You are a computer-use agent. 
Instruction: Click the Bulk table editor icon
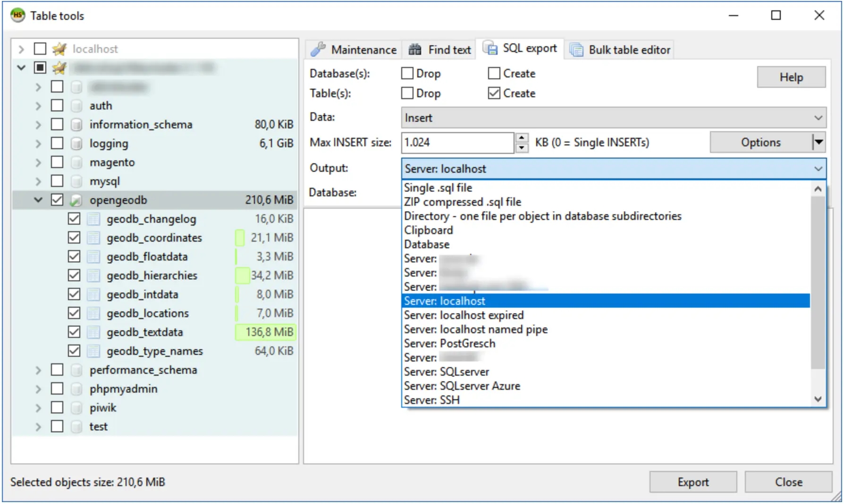(x=576, y=50)
